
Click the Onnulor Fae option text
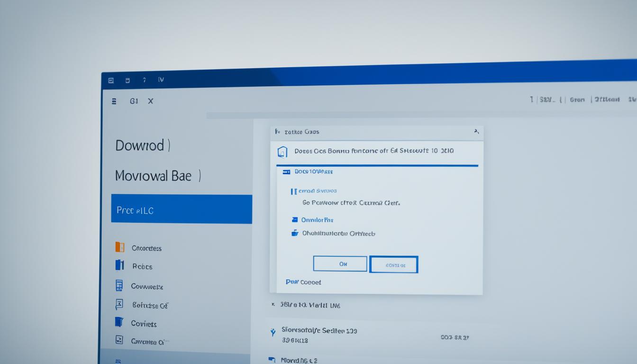[318, 220]
